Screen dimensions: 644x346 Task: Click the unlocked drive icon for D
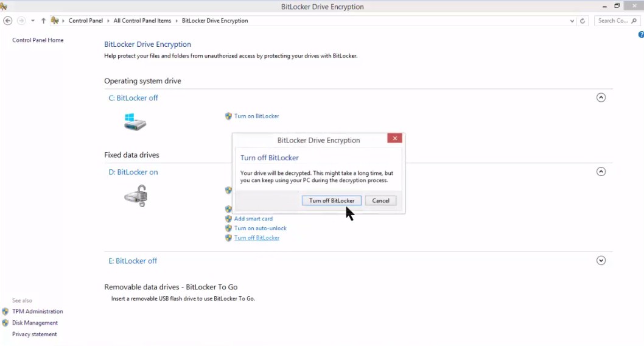(136, 196)
